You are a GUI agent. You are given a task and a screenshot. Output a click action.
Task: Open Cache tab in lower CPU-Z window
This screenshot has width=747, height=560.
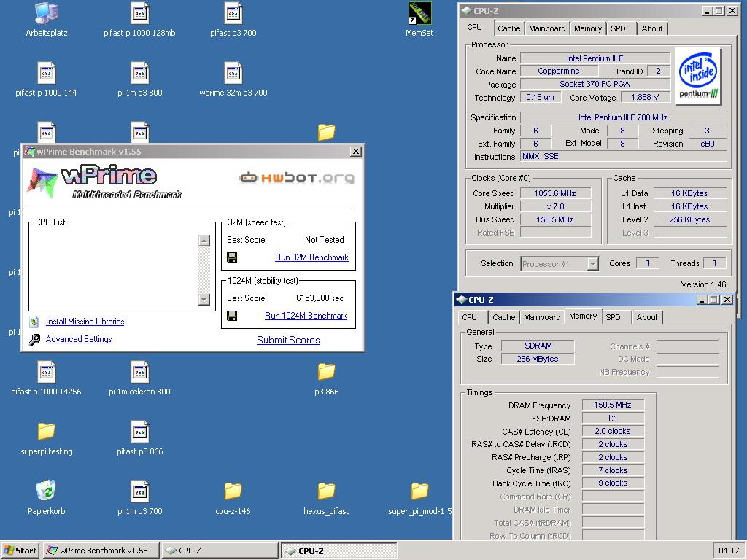pyautogui.click(x=503, y=317)
